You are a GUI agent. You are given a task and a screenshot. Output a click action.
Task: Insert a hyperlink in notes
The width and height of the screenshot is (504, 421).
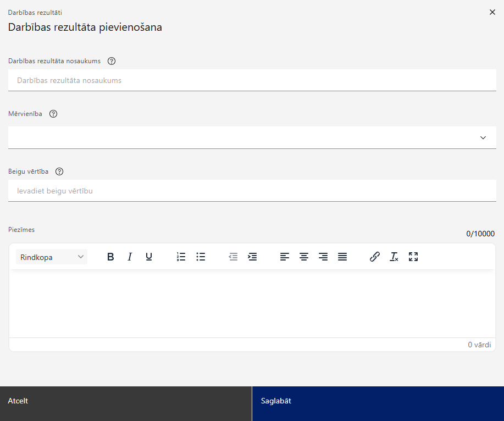(x=375, y=257)
